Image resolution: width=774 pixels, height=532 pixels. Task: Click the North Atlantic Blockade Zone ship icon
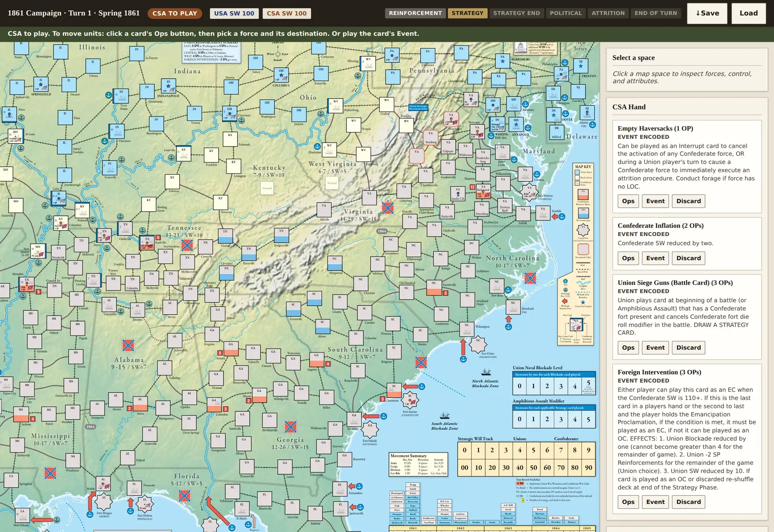(486, 372)
